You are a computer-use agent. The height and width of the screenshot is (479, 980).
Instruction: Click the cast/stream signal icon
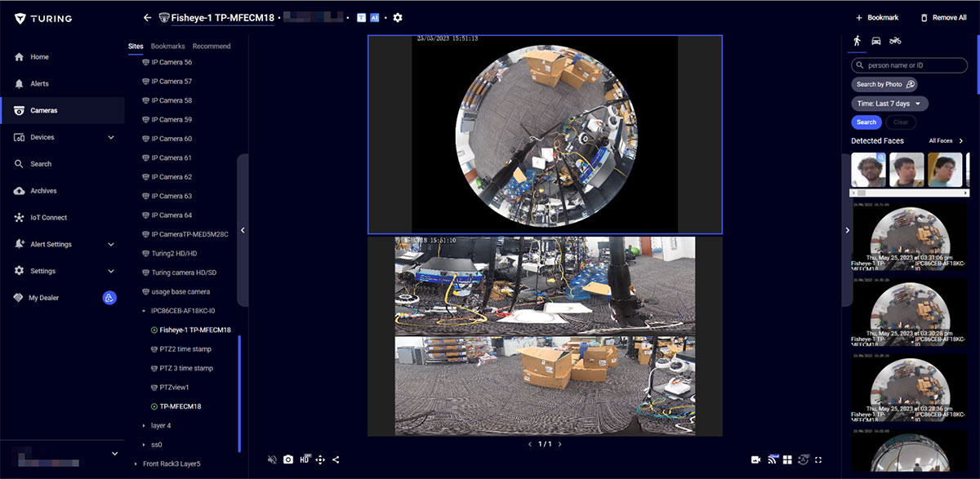click(772, 459)
